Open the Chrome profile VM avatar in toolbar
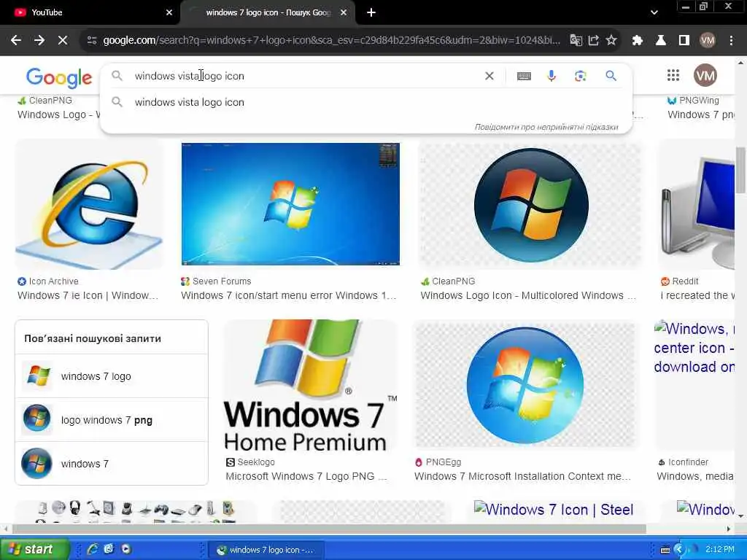Image resolution: width=747 pixels, height=560 pixels. coord(708,41)
